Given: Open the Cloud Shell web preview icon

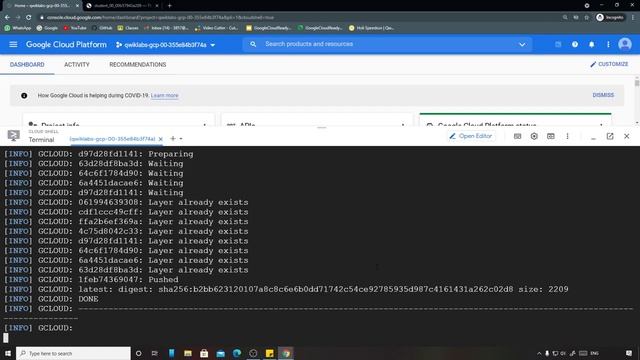Looking at the screenshot, I should [x=551, y=136].
